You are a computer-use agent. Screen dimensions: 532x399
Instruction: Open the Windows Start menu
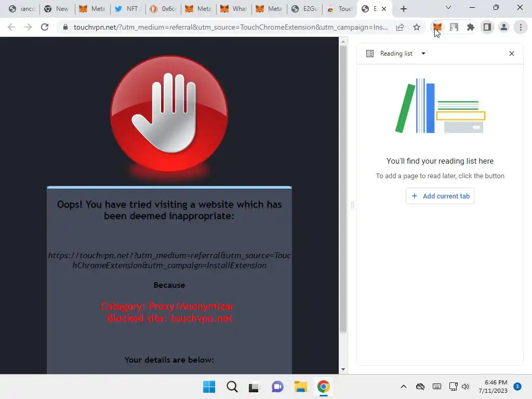[x=209, y=387]
